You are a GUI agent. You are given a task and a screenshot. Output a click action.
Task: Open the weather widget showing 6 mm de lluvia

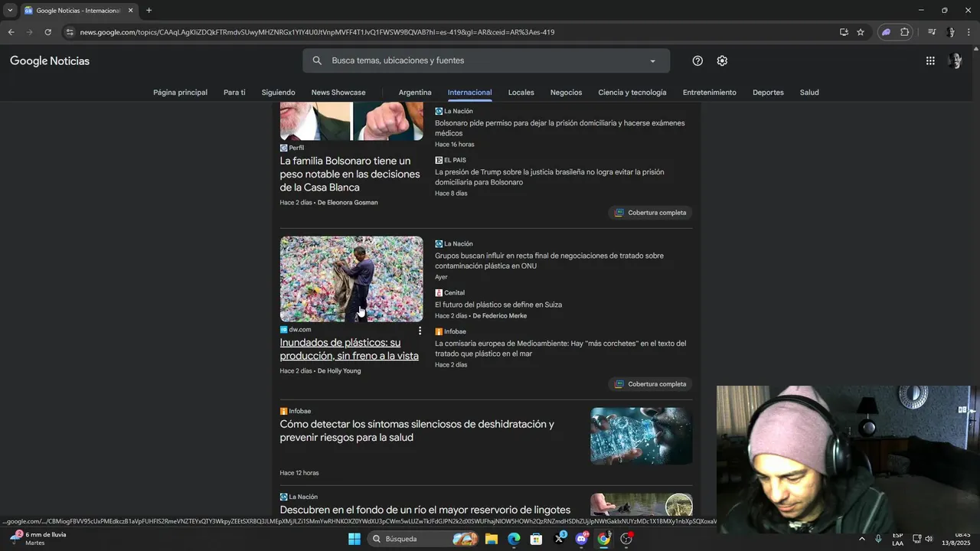(38, 539)
